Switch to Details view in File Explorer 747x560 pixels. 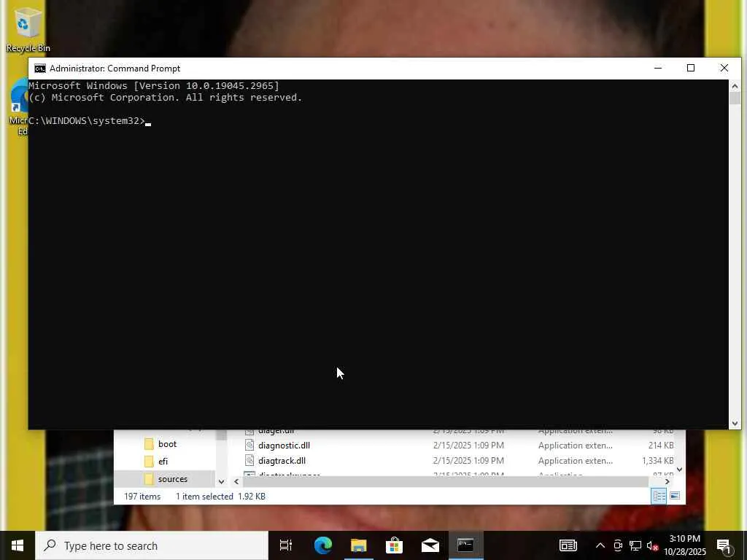pyautogui.click(x=659, y=496)
